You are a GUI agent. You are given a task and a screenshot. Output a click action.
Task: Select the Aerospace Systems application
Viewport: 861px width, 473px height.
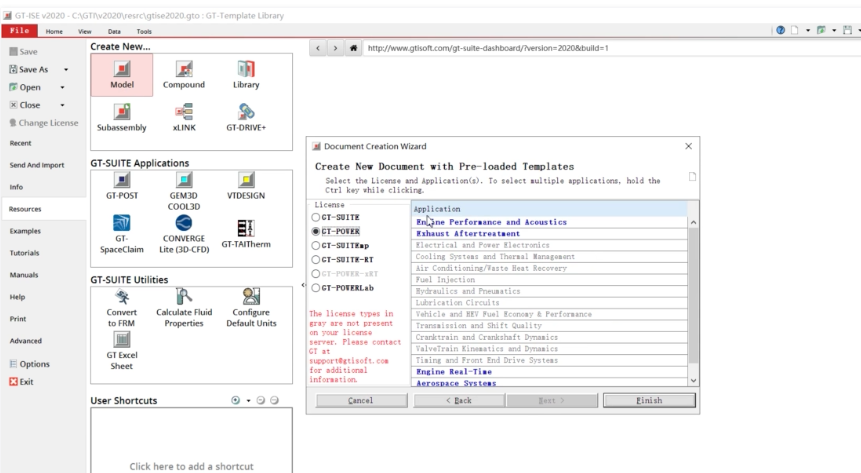[x=549, y=382]
